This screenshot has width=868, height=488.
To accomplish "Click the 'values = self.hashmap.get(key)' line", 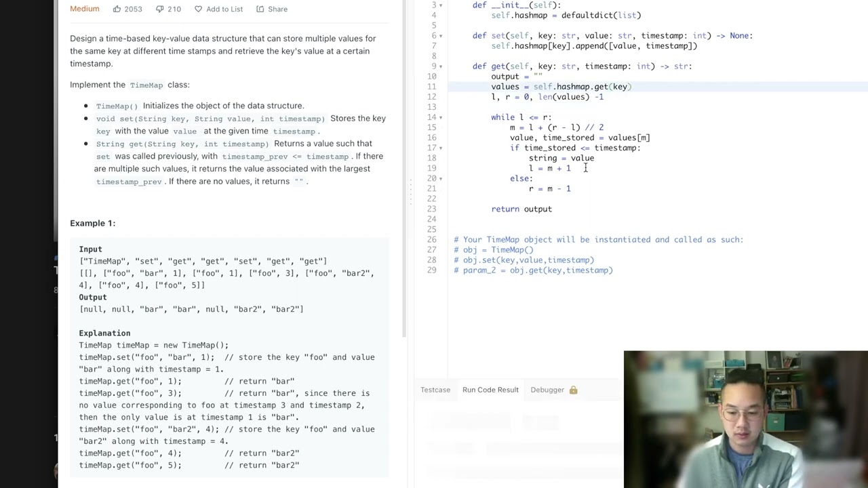I will (x=561, y=87).
